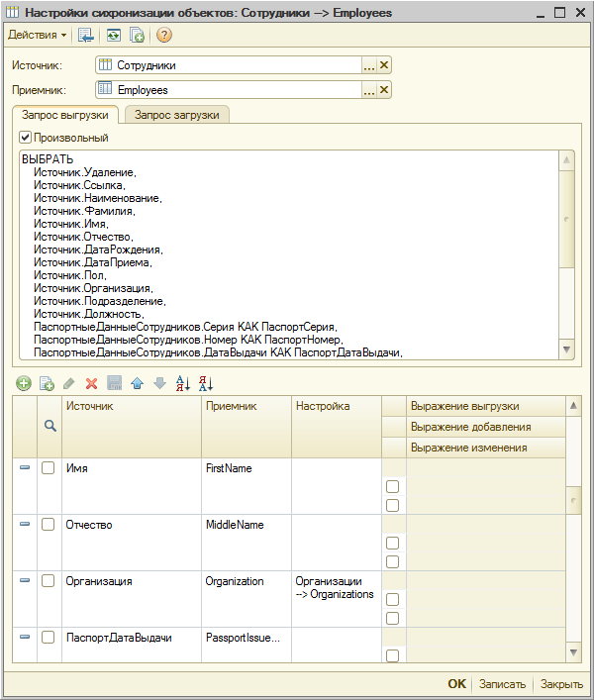Toggle добавления expression checkbox in Организация row
Image resolution: width=594 pixels, height=700 pixels.
pos(392,600)
